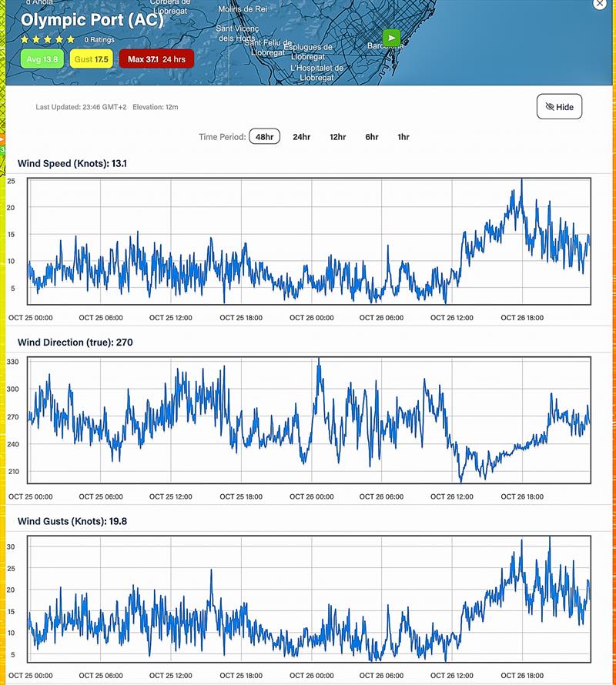616x685 pixels.
Task: Click the Max 37.1 24 hrs red badge
Action: [156, 59]
